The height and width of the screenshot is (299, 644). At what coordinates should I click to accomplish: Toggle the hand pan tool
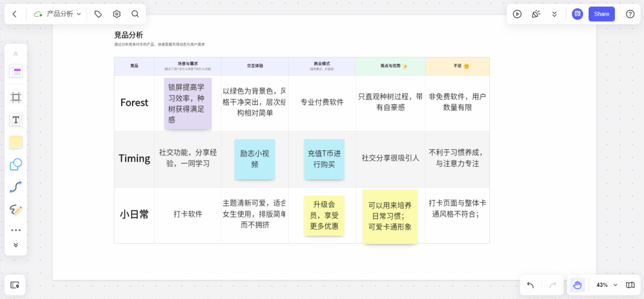pyautogui.click(x=577, y=285)
